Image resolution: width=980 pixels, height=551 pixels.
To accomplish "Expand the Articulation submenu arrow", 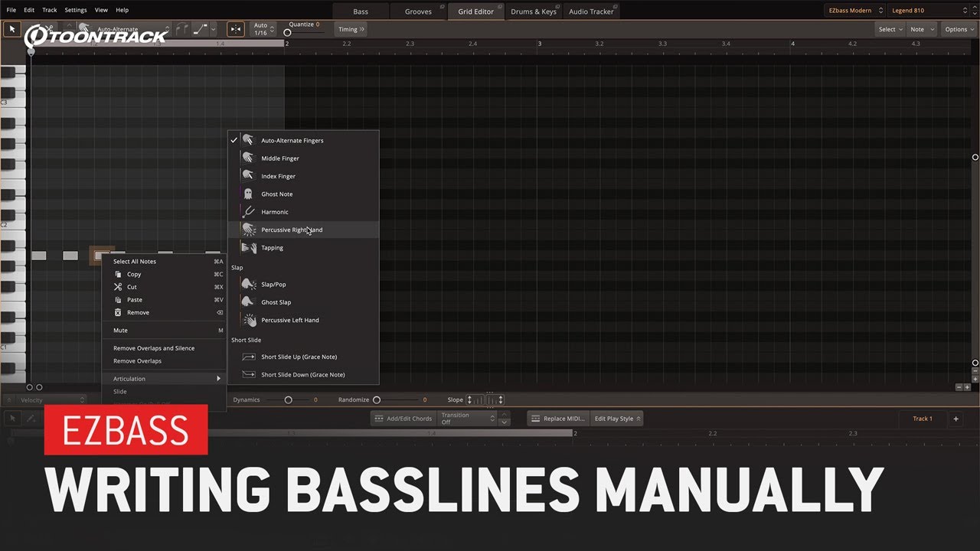I will (218, 379).
